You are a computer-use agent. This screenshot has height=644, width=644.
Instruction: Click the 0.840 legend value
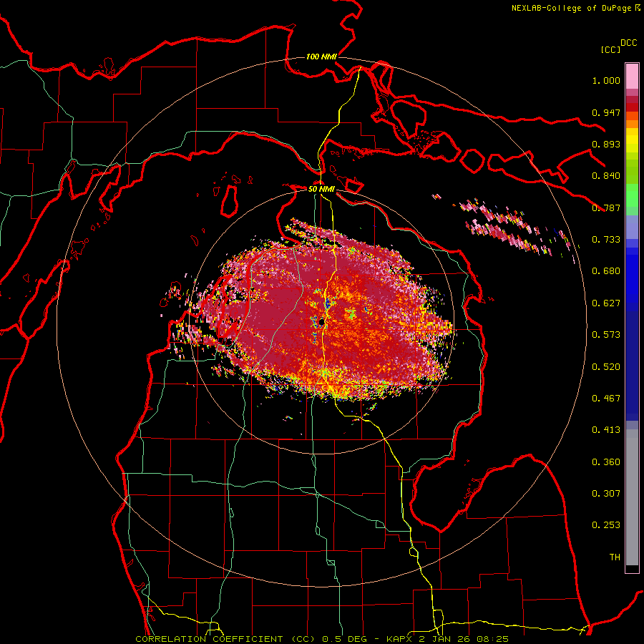[x=606, y=176]
